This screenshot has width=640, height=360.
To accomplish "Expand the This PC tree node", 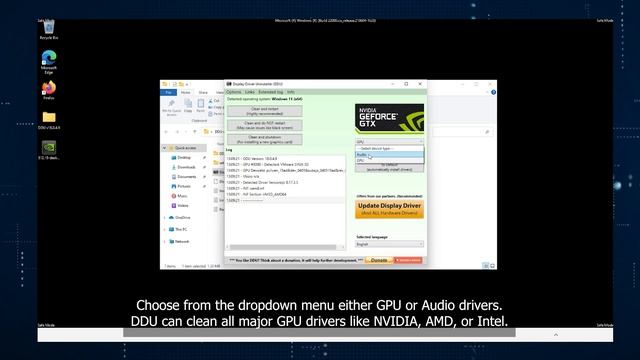I will (165, 229).
